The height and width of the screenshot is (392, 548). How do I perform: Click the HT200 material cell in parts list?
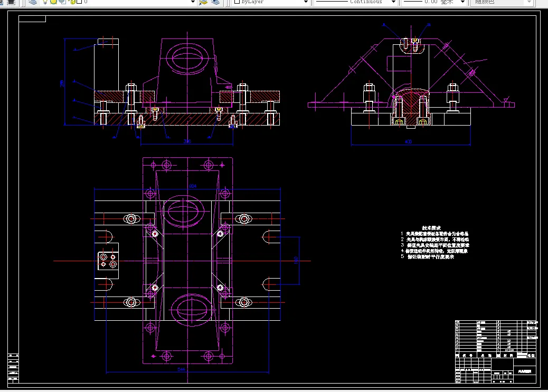pos(509,350)
